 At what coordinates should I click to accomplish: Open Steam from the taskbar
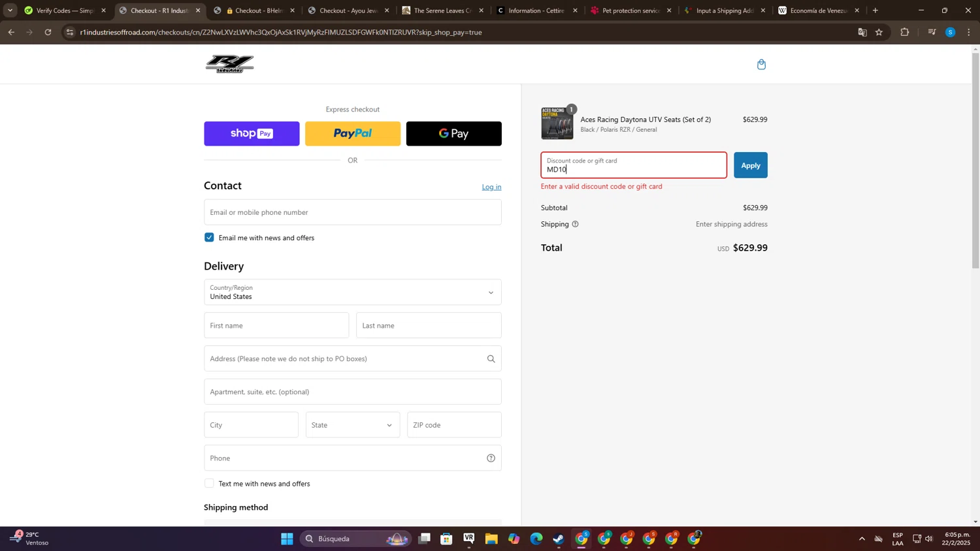(x=559, y=539)
